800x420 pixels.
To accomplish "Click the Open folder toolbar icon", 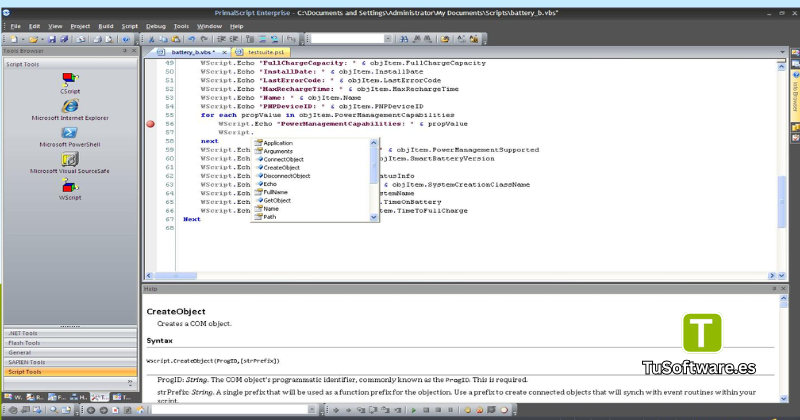I will click(33, 39).
